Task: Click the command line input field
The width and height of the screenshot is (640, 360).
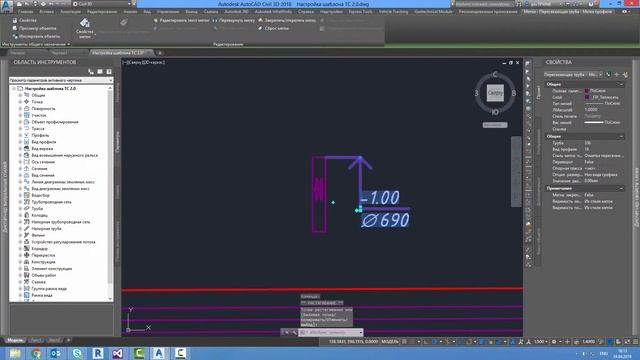Action: click(x=331, y=332)
